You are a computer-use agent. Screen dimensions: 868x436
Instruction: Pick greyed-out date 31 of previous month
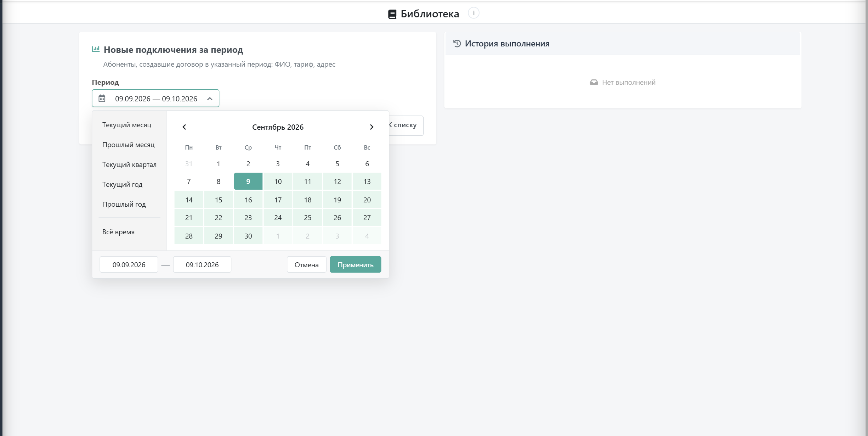189,163
